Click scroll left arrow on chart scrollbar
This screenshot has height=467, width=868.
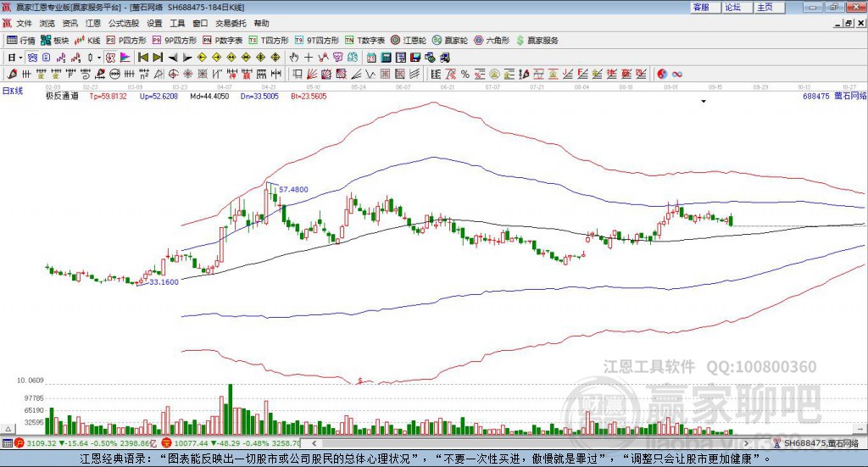tap(314, 443)
